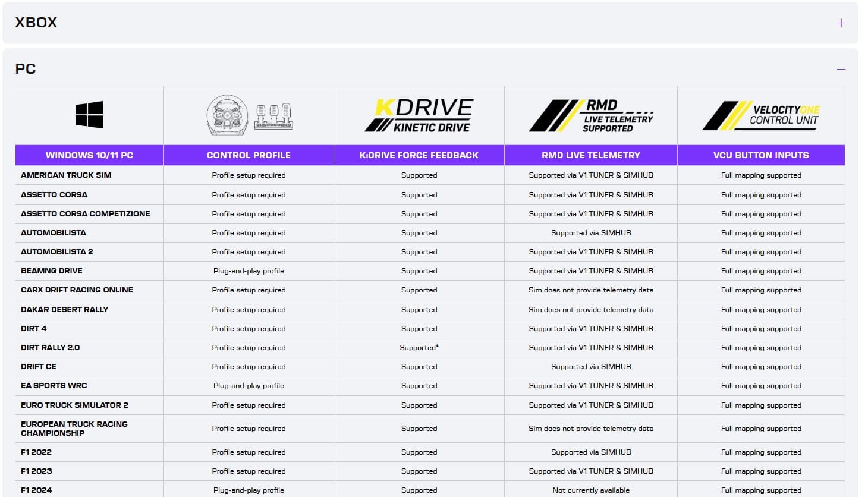The height and width of the screenshot is (497, 868).
Task: Click DIRT RALLY 2.0's Supported* force feedback cell
Action: click(419, 348)
